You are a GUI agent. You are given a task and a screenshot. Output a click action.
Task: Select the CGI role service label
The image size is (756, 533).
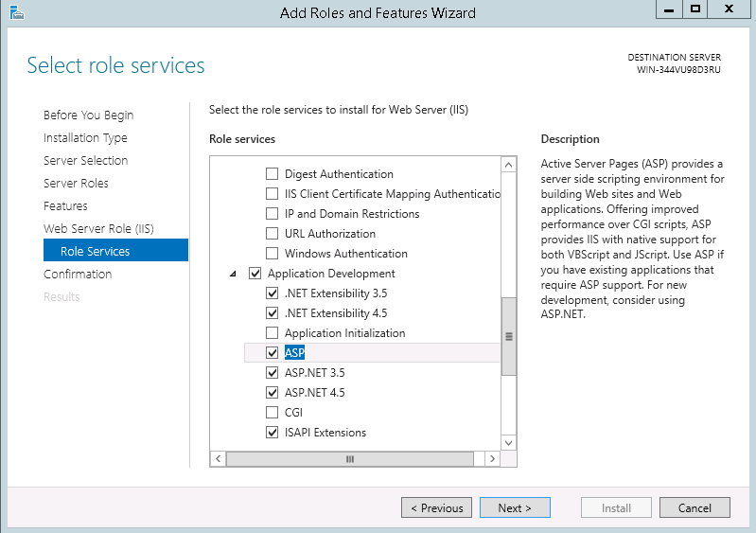(x=293, y=413)
